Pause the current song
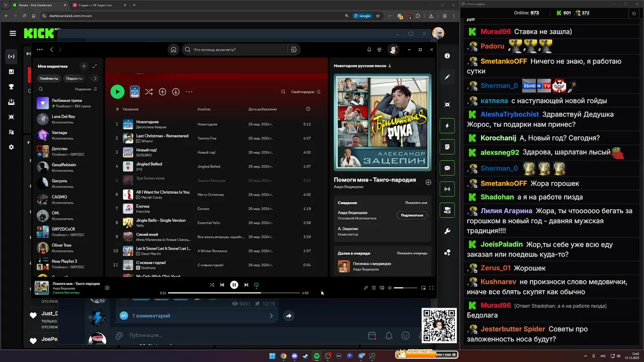644x362 pixels. 234,285
